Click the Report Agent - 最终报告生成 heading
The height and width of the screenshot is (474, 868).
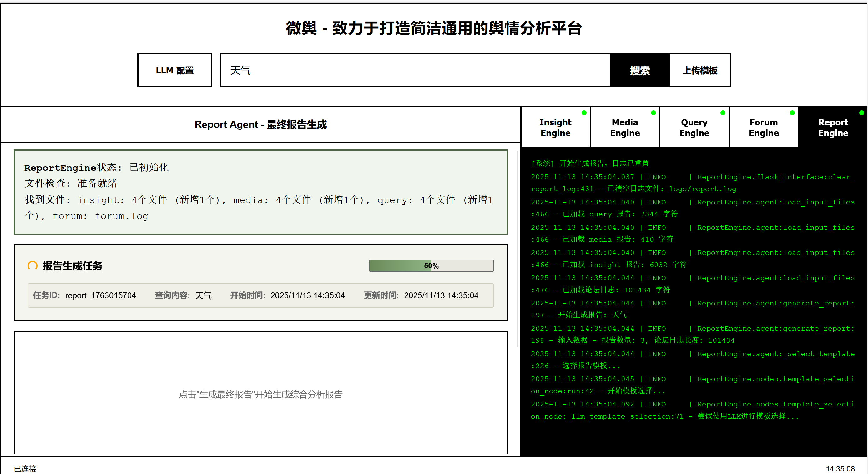click(x=260, y=125)
